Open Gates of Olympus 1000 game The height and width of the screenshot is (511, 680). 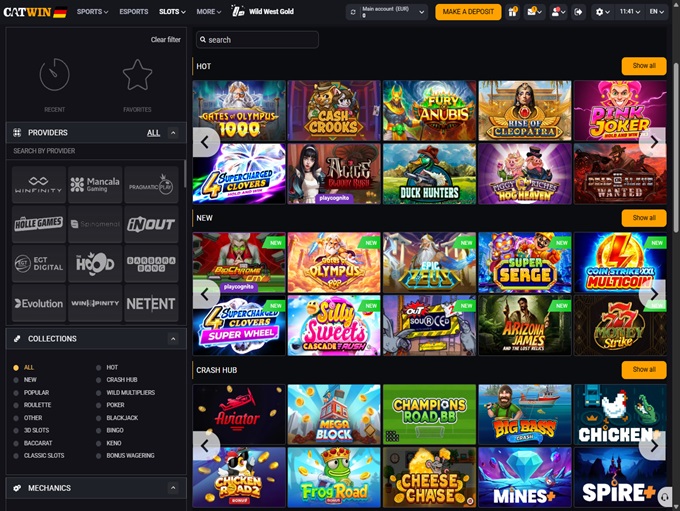[x=239, y=111]
